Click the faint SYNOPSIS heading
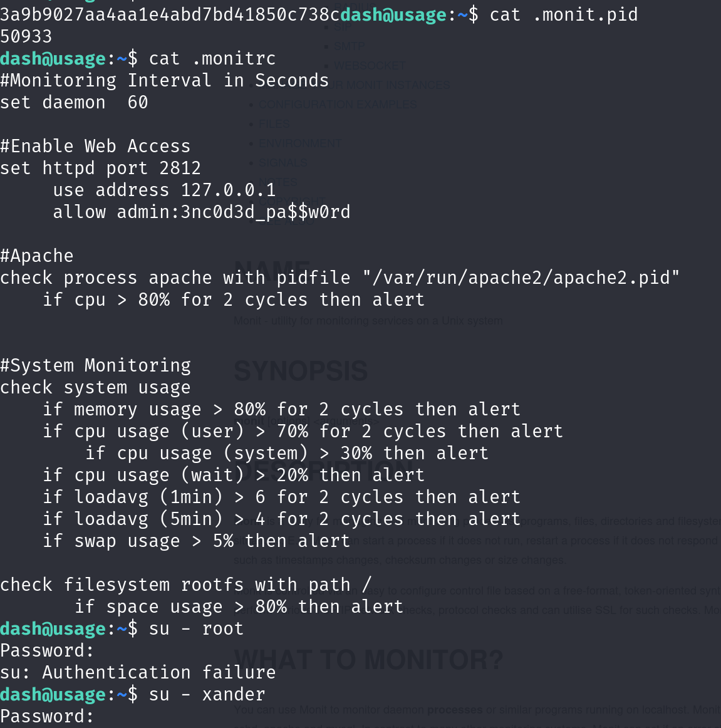 [x=301, y=371]
